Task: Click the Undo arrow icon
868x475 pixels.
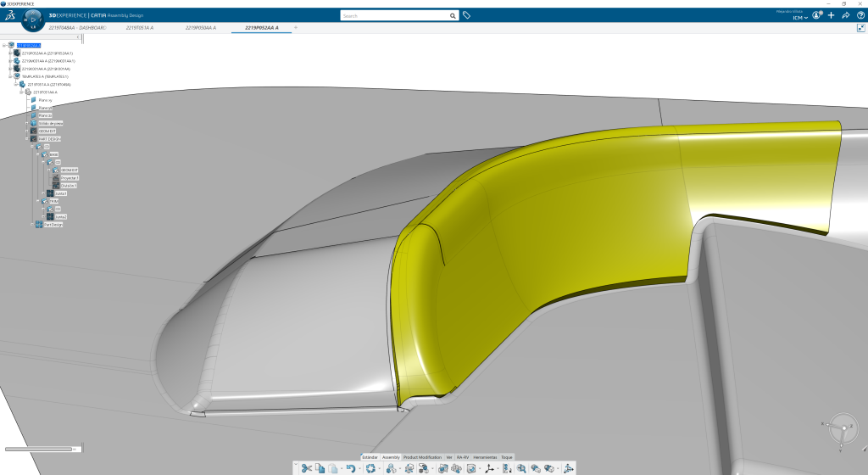Action: tap(349, 468)
